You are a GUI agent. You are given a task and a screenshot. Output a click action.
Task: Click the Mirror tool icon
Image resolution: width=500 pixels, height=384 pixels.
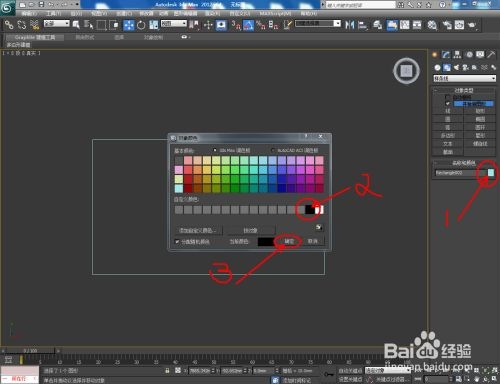point(350,25)
